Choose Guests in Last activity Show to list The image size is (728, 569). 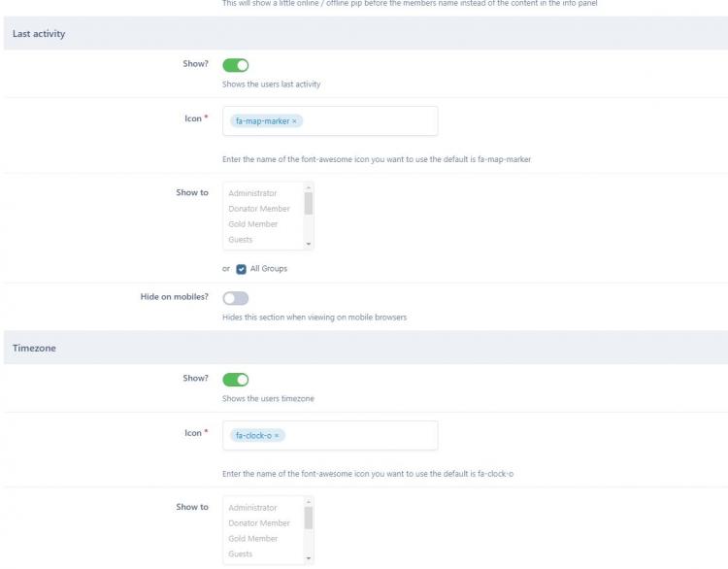click(241, 240)
